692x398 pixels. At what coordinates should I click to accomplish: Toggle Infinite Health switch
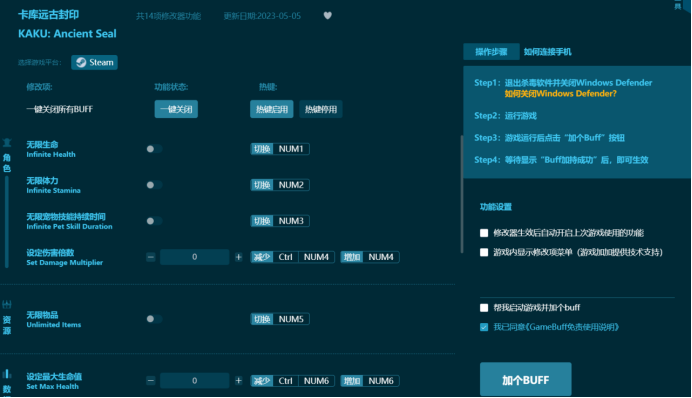coord(154,149)
